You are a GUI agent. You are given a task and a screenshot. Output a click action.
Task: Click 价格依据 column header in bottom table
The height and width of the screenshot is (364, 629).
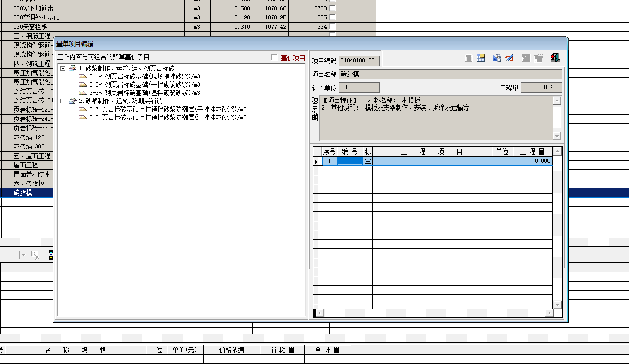[232, 350]
